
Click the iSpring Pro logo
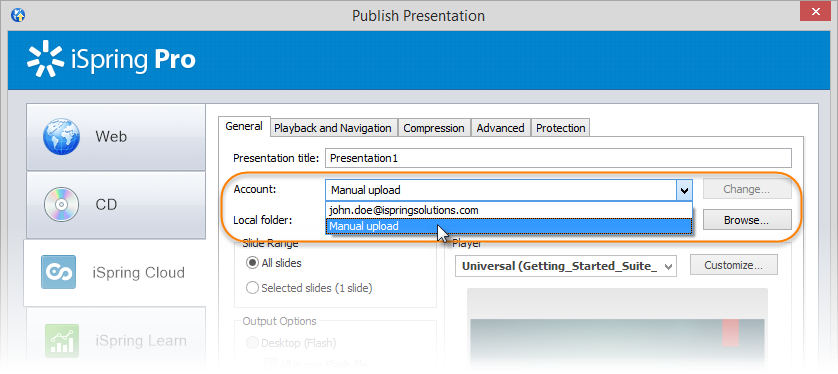(x=111, y=59)
